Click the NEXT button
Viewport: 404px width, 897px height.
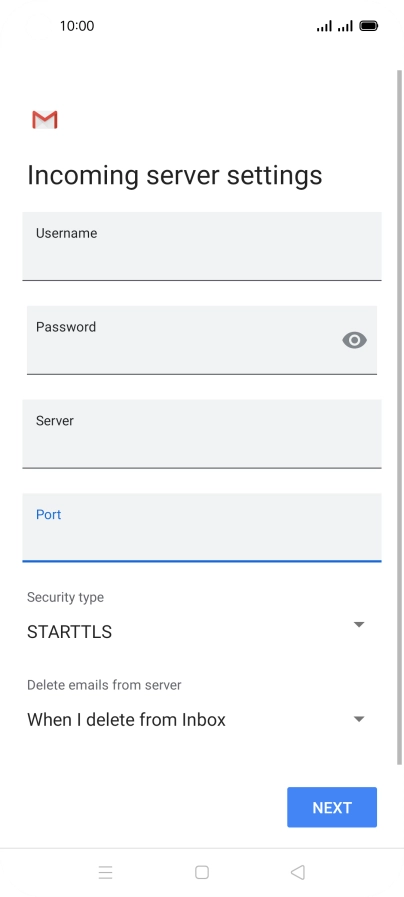(332, 807)
